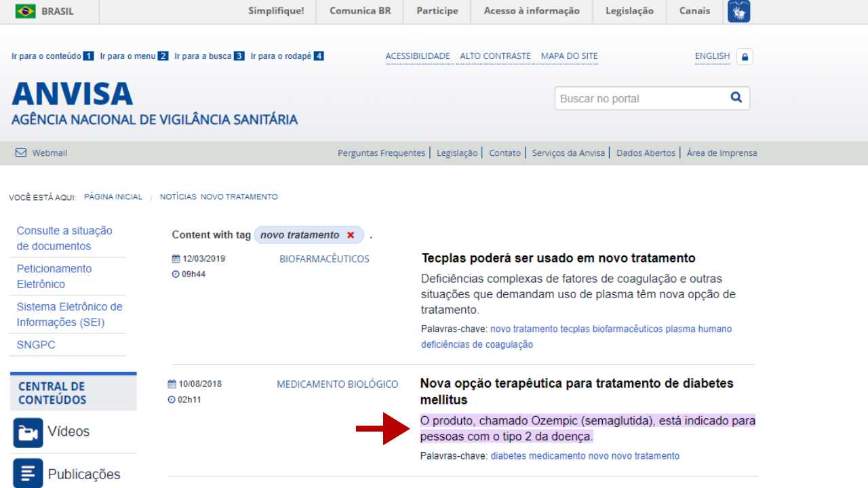
Task: Open Peticionamento Eletrônico sidebar link
Action: click(x=54, y=277)
